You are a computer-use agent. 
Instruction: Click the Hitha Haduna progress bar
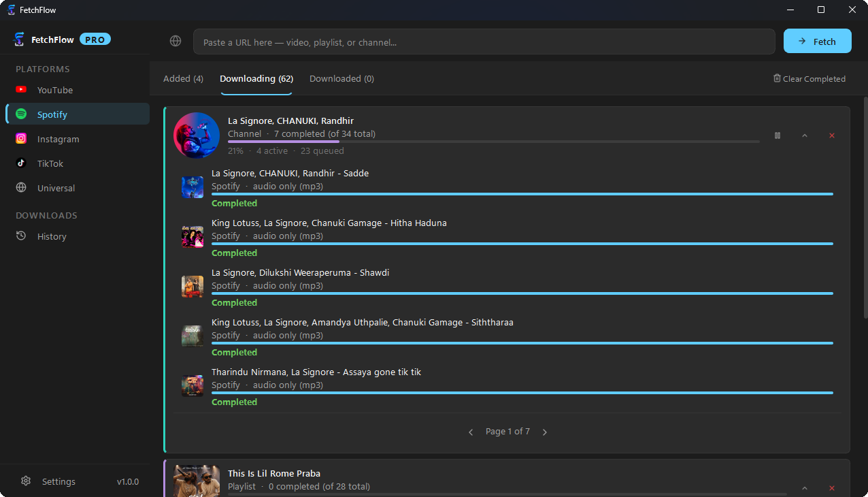pyautogui.click(x=522, y=244)
